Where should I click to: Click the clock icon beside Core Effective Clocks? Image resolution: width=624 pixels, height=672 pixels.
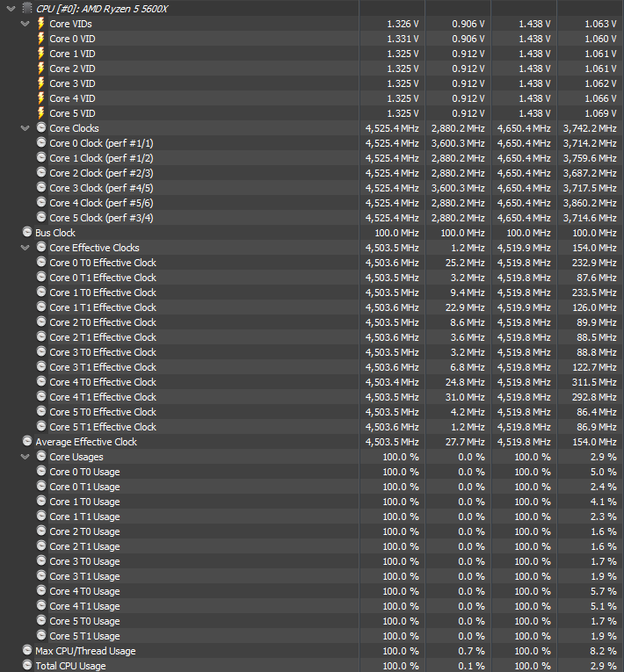[41, 247]
